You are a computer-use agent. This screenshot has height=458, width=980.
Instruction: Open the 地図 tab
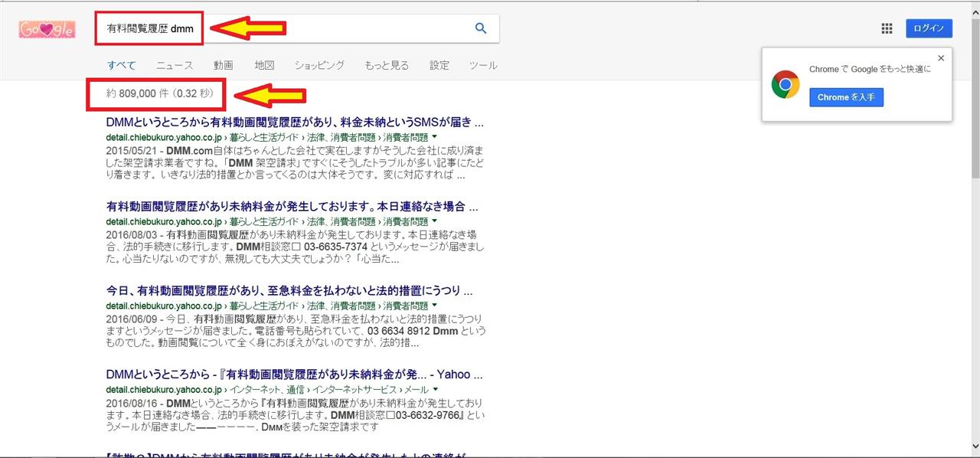pos(264,65)
